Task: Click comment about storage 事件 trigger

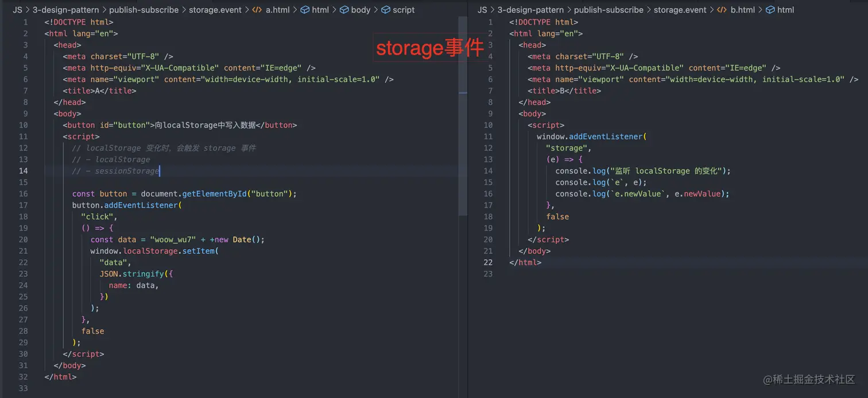Action: [164, 148]
